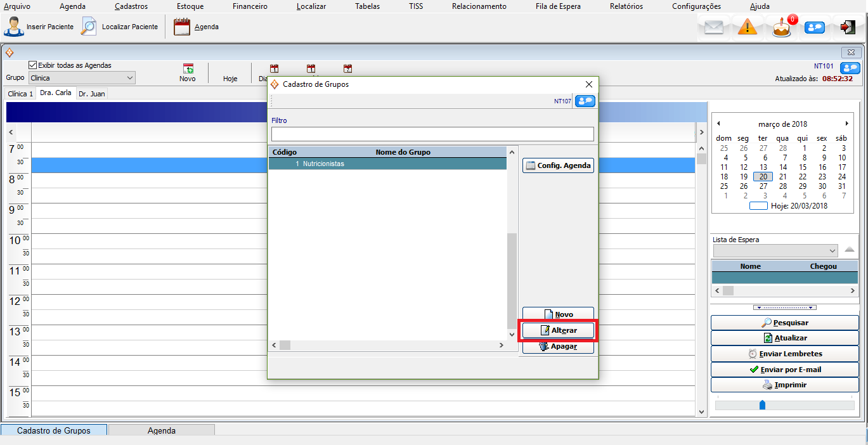This screenshot has width=868, height=445.
Task: Click the exit door icon
Action: 848,27
